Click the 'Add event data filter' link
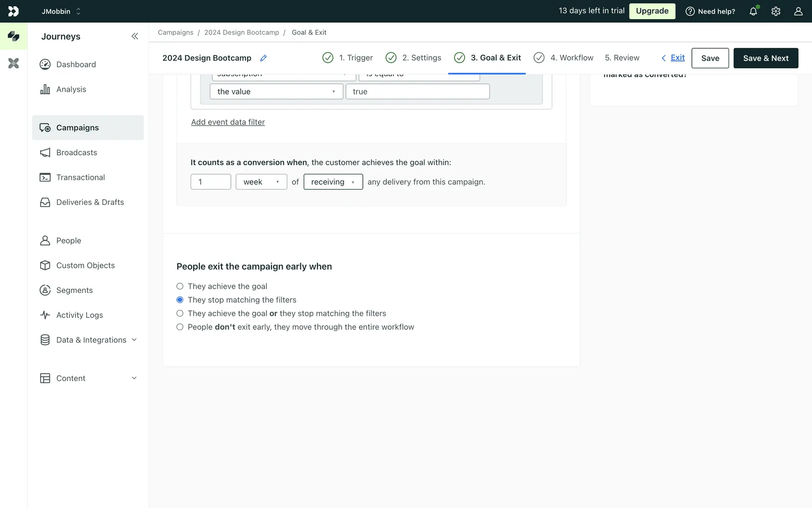This screenshot has width=812, height=508. tap(228, 122)
